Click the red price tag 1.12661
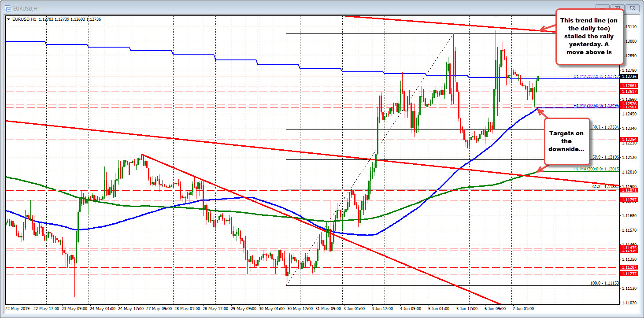Viewport: 644px width, 318px height. pyautogui.click(x=629, y=85)
